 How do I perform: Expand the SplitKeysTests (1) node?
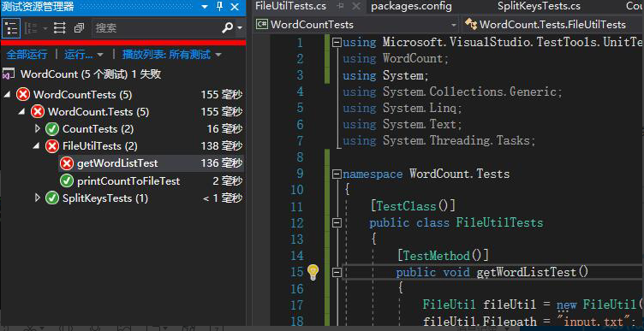[x=38, y=198]
